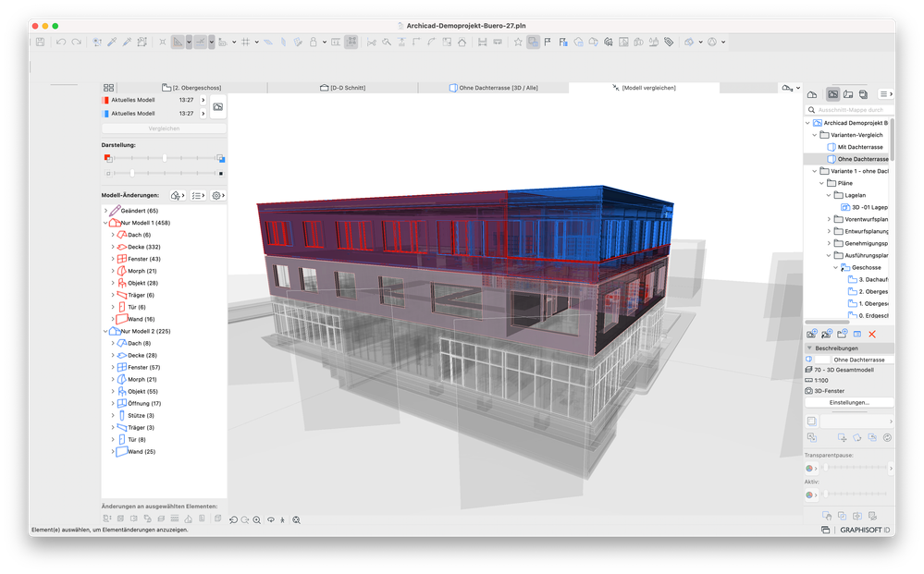Expand Decke (332) under Nur Modell 1
The width and height of the screenshot is (924, 574).
click(113, 248)
